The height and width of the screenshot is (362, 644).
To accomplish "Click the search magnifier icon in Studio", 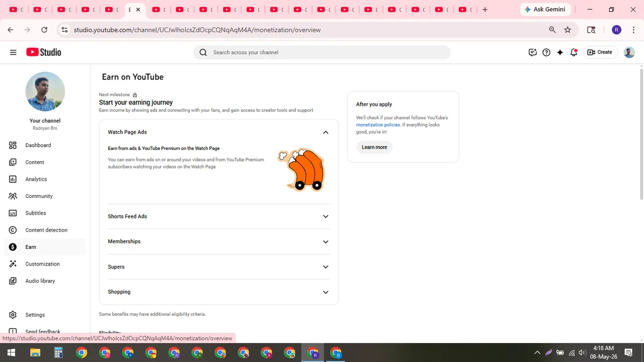I will tap(203, 53).
